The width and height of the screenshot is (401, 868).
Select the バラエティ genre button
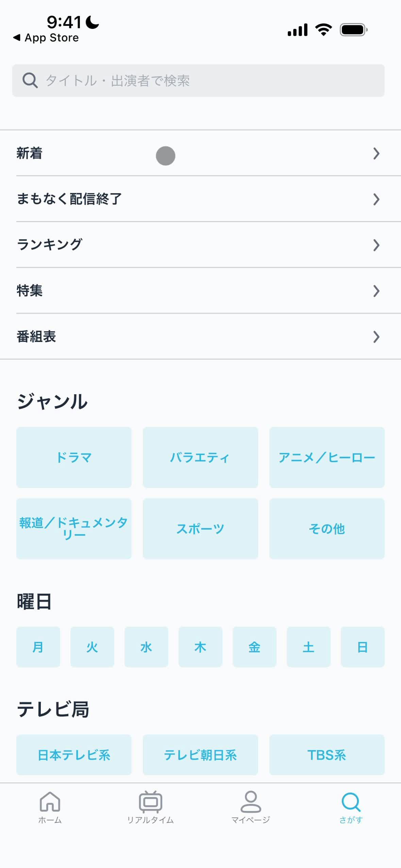click(200, 457)
